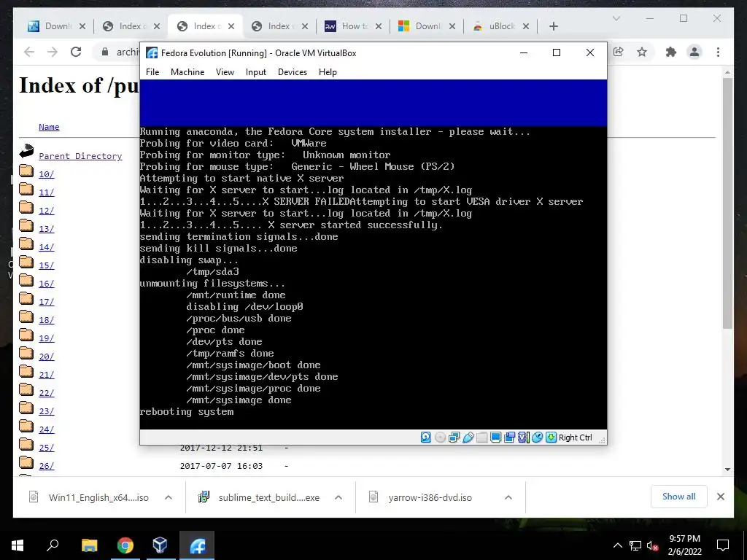
Task: Expand options for yarrow-i386-dvd.iso download
Action: 508,497
